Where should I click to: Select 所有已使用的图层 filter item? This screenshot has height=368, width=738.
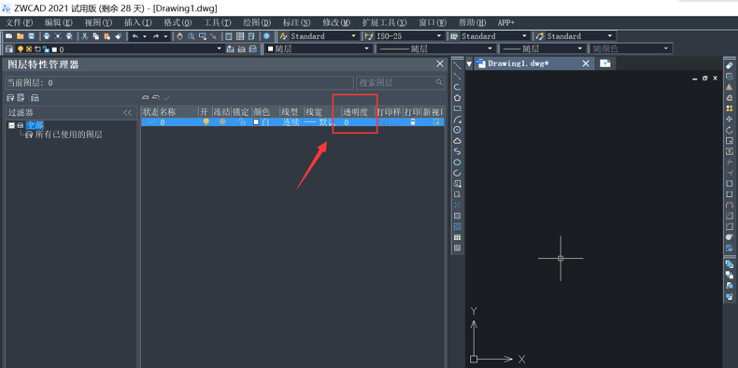point(69,135)
